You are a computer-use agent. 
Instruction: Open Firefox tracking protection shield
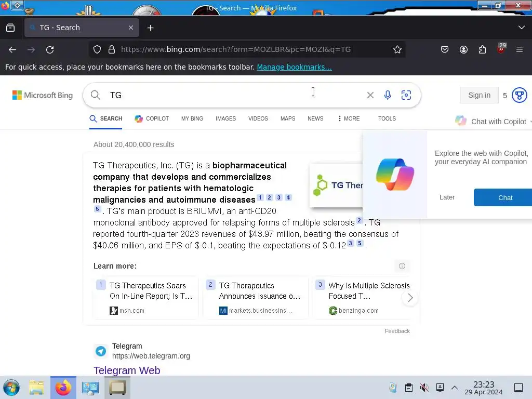pyautogui.click(x=97, y=49)
